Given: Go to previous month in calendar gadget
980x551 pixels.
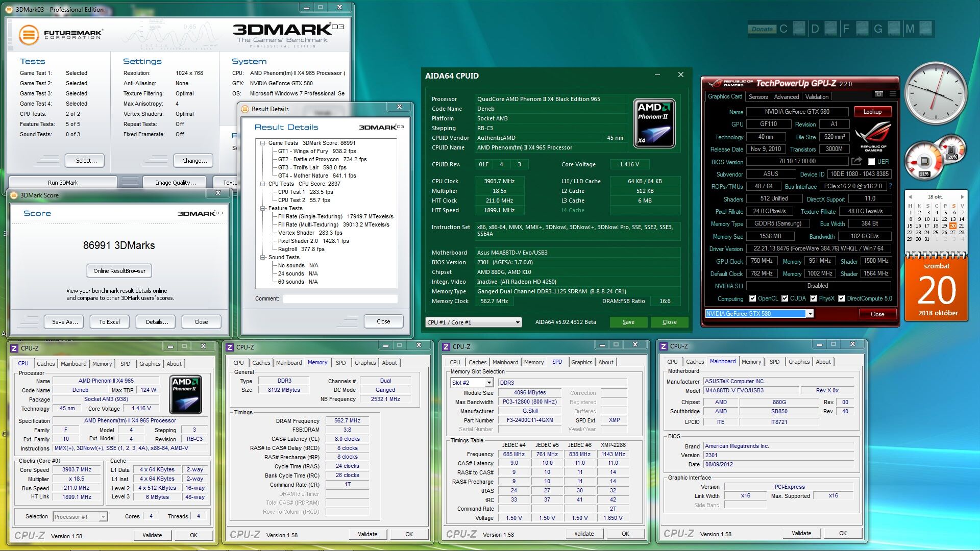Looking at the screenshot, I should click(x=911, y=196).
